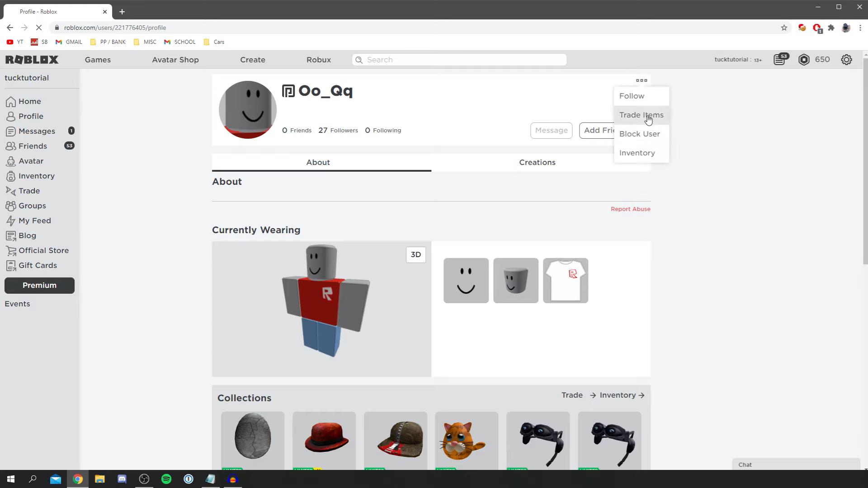Open Windows search from the taskbar
This screenshot has height=488, width=868.
point(33,479)
